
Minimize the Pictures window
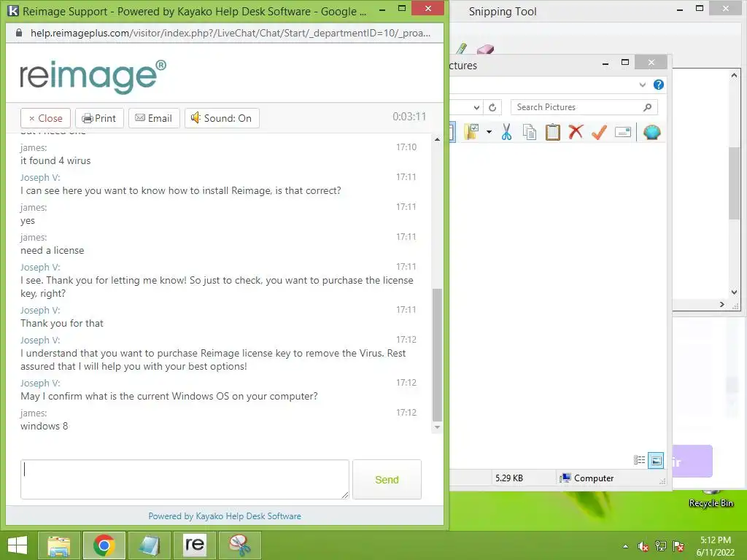point(605,63)
